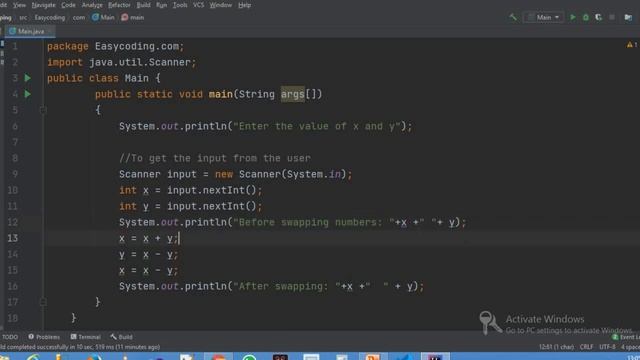640x360 pixels.
Task: Click "import java.util.Scanner;" on line 2
Action: click(x=122, y=62)
